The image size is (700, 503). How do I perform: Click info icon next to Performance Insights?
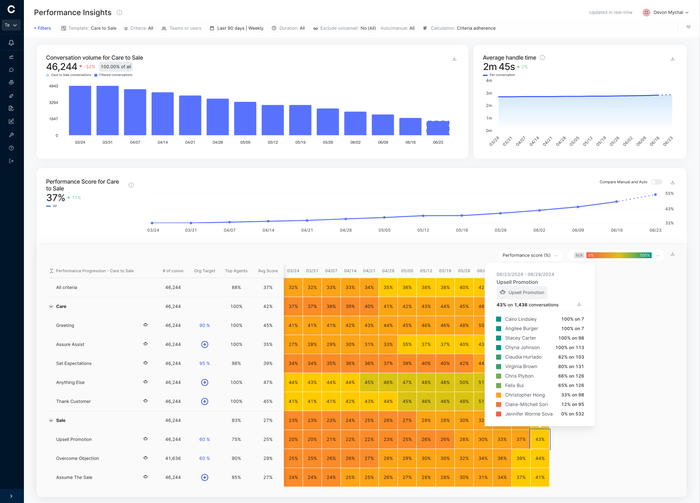(119, 13)
